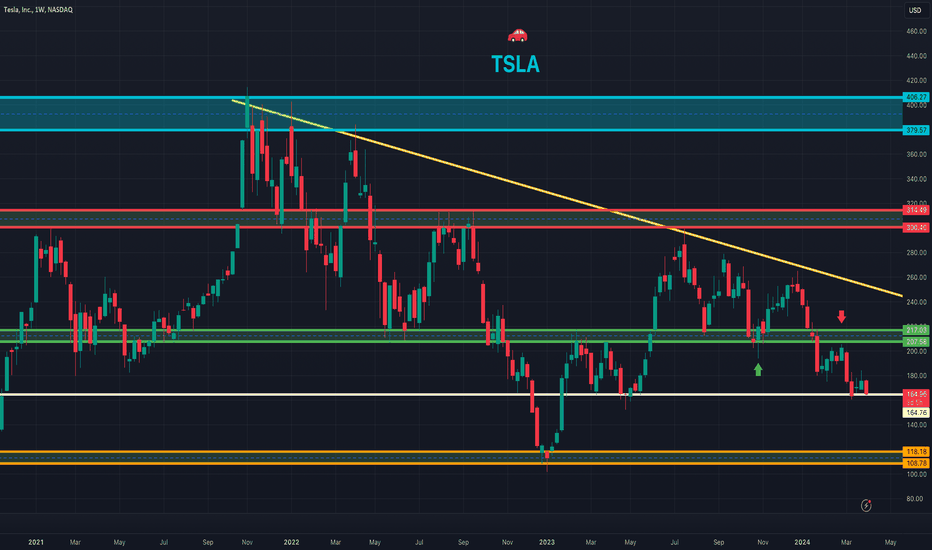
Task: Click the 406.27 cyan price label
Action: pos(916,97)
